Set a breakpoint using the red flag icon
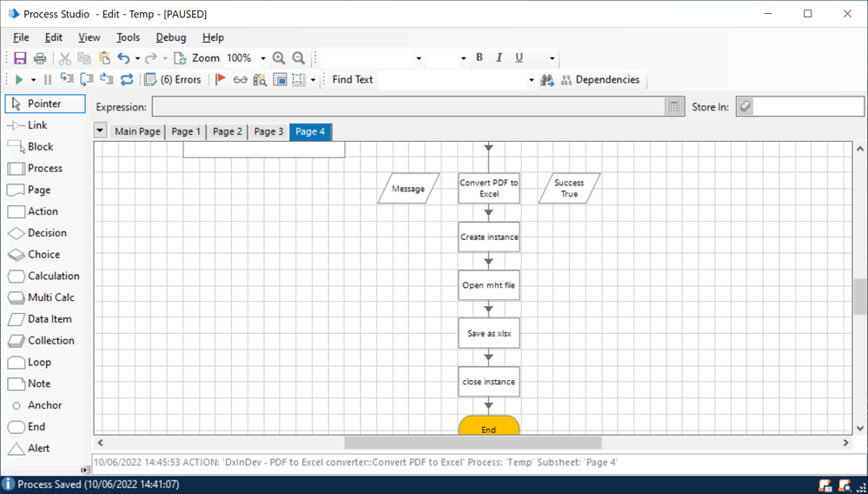Screen dimensions: 868x494 point(221,80)
